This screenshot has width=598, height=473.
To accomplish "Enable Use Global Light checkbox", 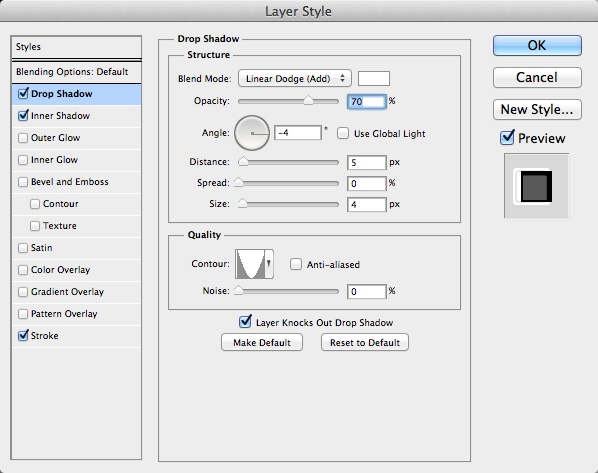I will [x=343, y=133].
